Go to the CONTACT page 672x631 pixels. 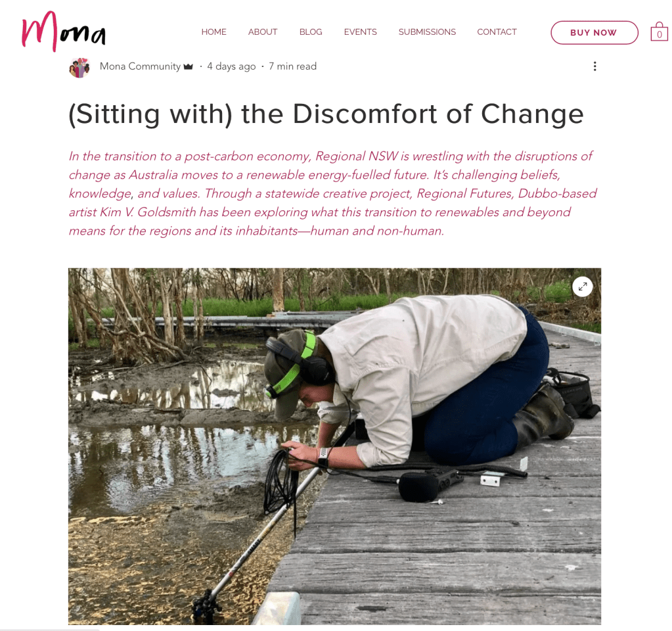[x=497, y=32]
